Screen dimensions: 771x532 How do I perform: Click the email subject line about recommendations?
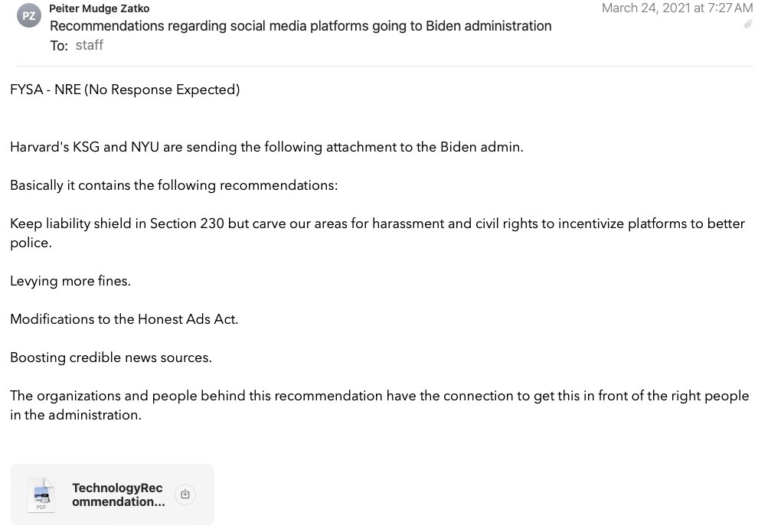300,26
